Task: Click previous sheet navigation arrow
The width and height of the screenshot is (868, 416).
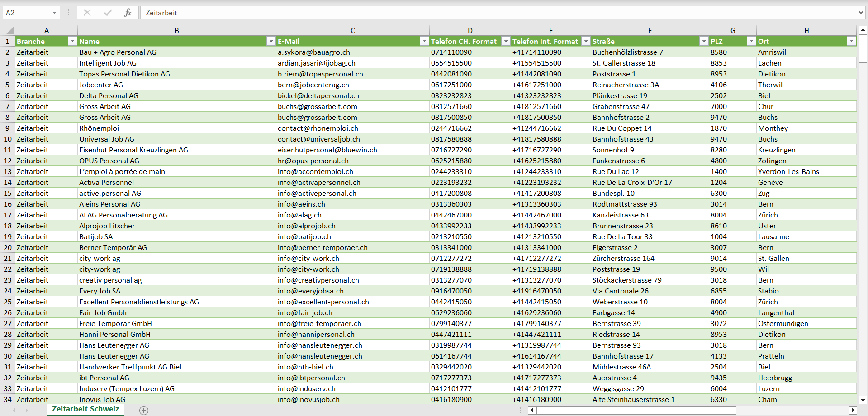Action: (x=14, y=410)
